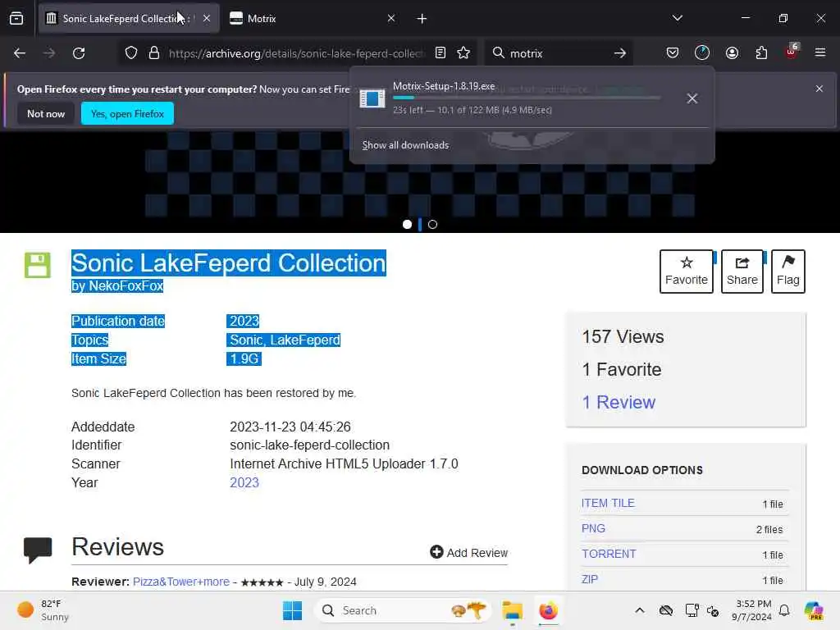This screenshot has width=840, height=630.
Task: Cancel the Motrix-Setup download
Action: [692, 98]
